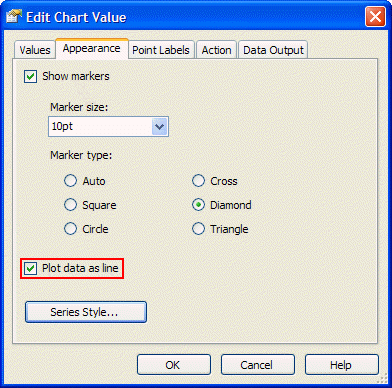This screenshot has height=388, width=392.
Task: Select the Auto marker type
Action: (70, 181)
